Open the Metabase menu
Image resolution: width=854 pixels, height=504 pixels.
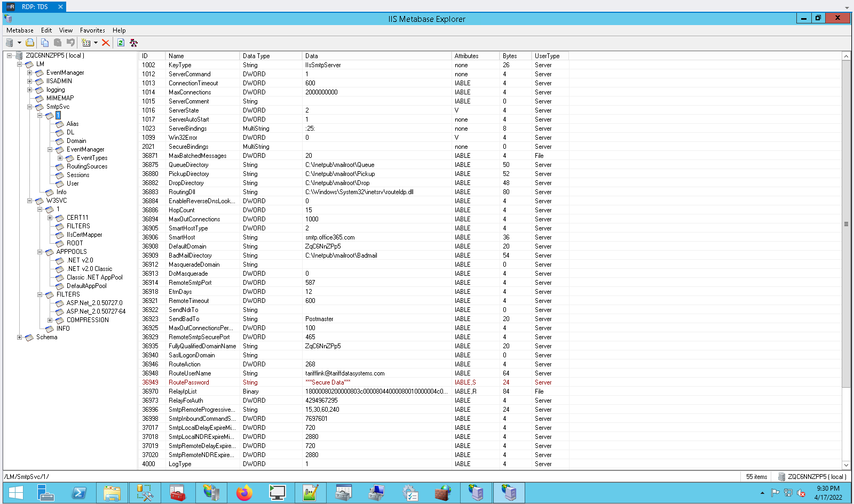20,30
